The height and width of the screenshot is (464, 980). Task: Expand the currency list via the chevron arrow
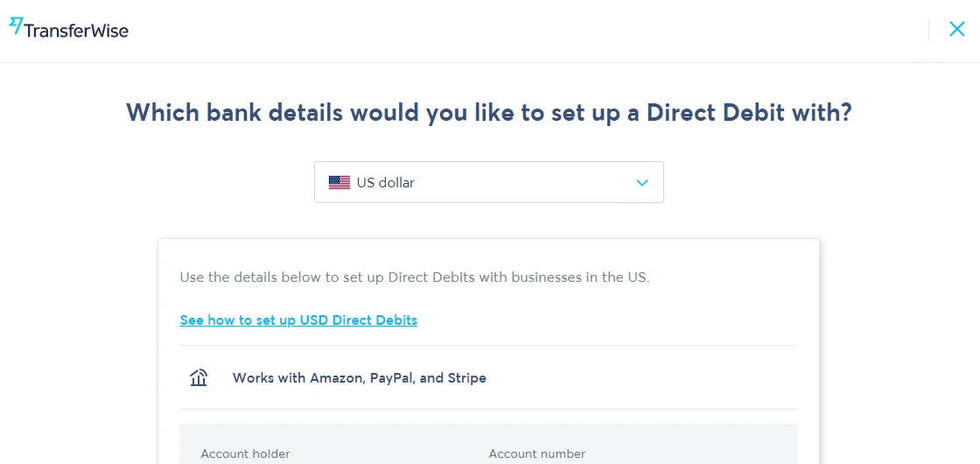[x=642, y=183]
